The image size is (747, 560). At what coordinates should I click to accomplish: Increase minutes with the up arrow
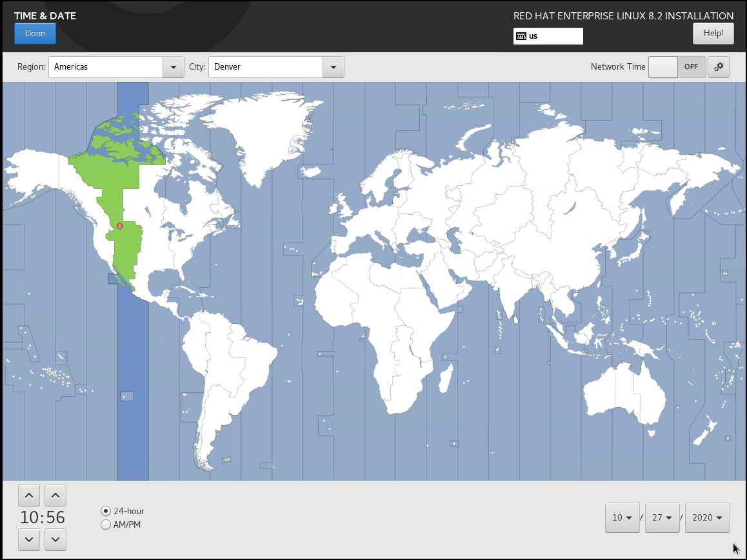(x=55, y=495)
